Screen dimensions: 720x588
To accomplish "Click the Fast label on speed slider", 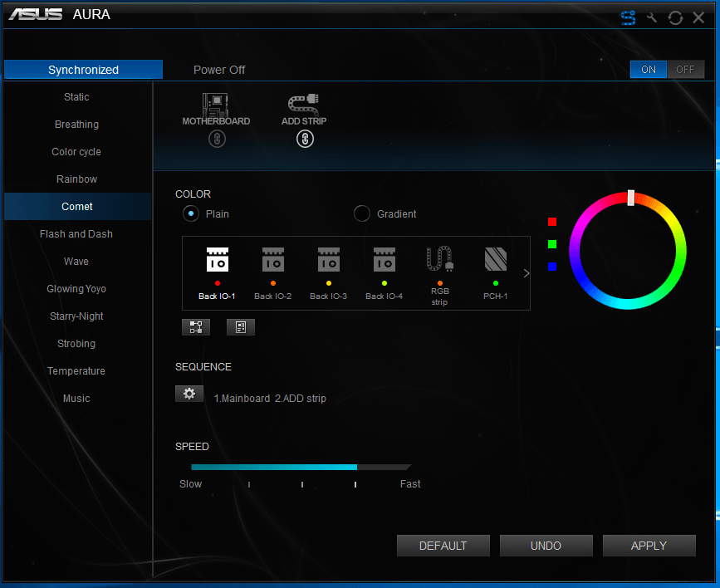I will click(410, 484).
